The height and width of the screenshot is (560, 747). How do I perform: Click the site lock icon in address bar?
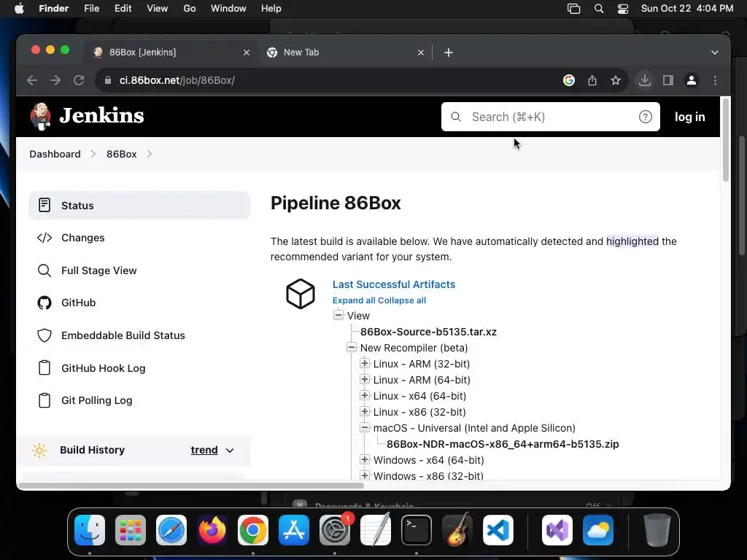[x=108, y=80]
